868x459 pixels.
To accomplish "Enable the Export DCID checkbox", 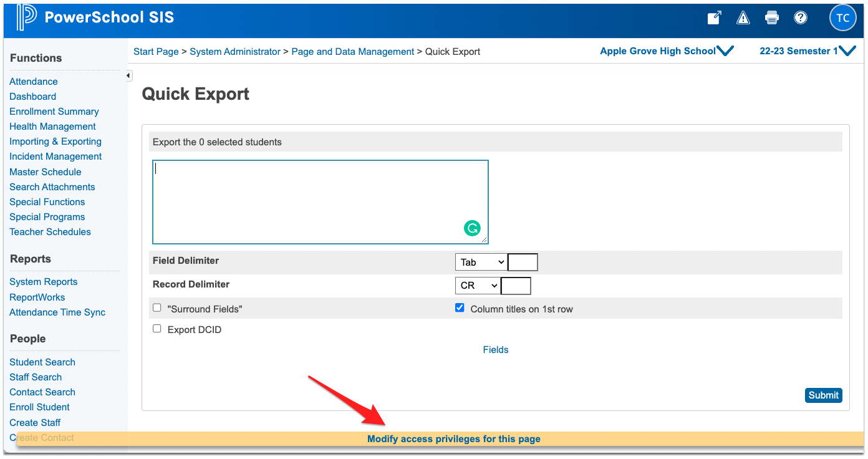I will click(157, 329).
